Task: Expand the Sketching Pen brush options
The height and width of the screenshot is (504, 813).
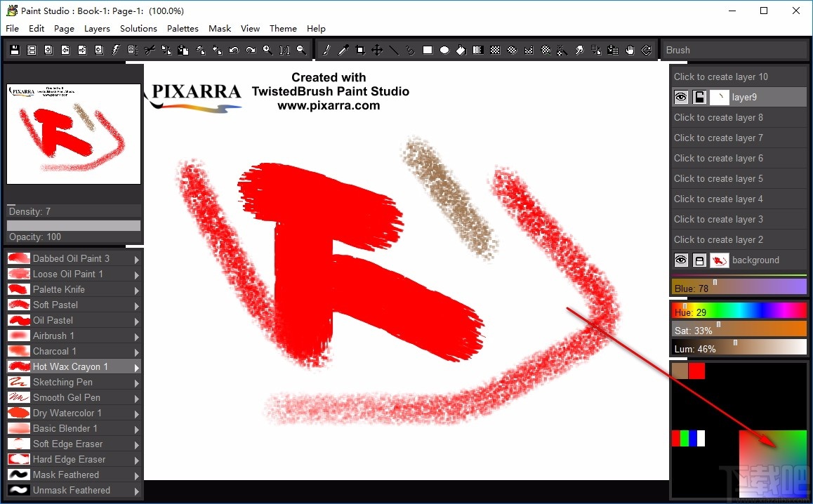Action: pos(138,382)
